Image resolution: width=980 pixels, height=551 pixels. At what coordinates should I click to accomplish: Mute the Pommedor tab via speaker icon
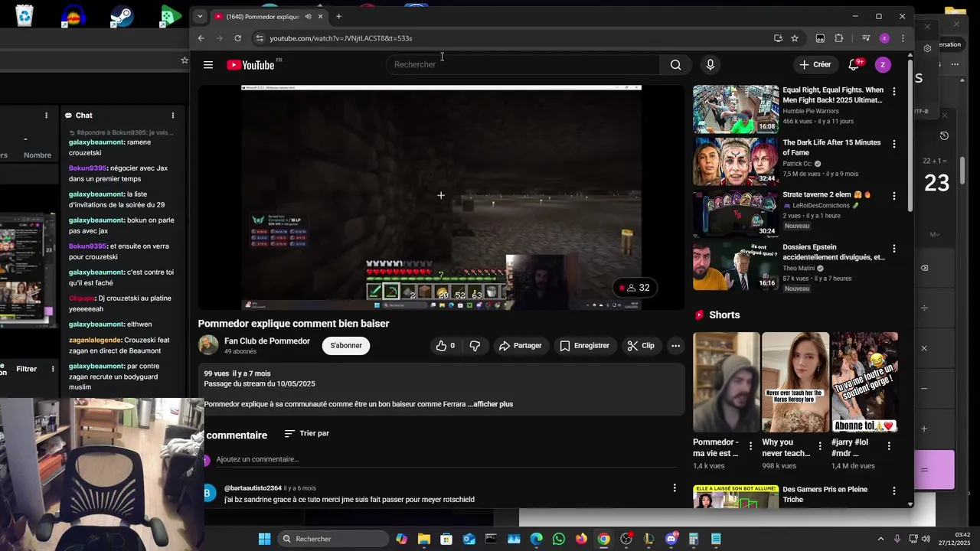pyautogui.click(x=308, y=17)
